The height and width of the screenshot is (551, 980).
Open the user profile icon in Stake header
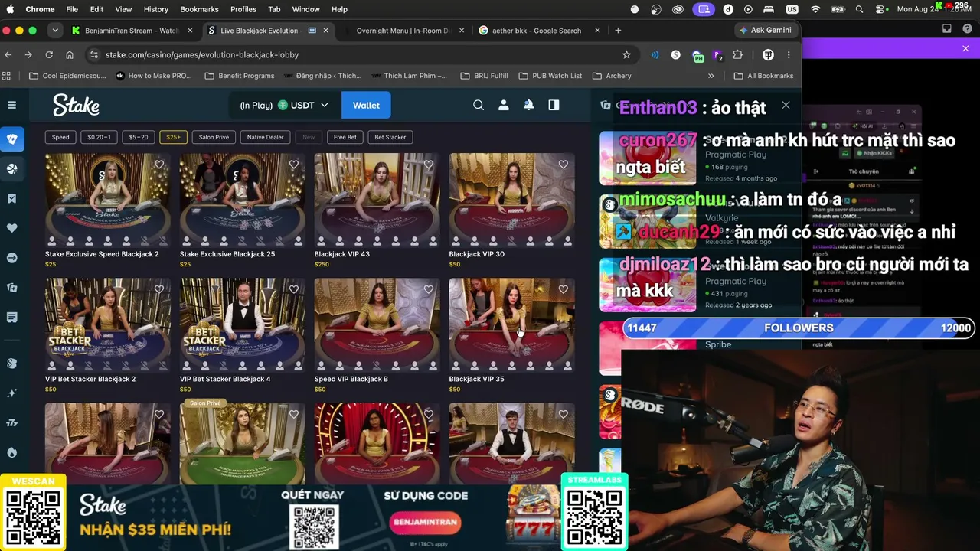pyautogui.click(x=504, y=105)
